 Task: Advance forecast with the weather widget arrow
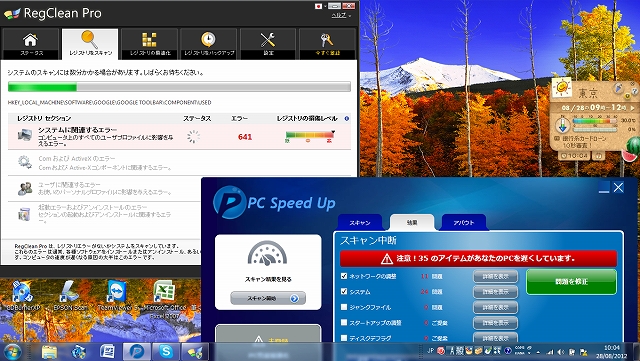click(x=632, y=108)
